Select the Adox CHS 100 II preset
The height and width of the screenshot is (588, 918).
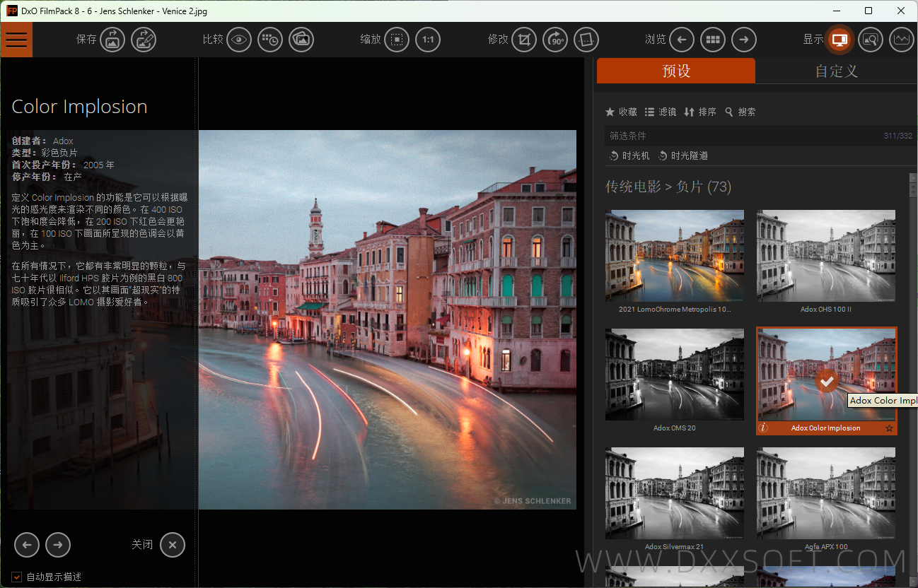click(826, 256)
